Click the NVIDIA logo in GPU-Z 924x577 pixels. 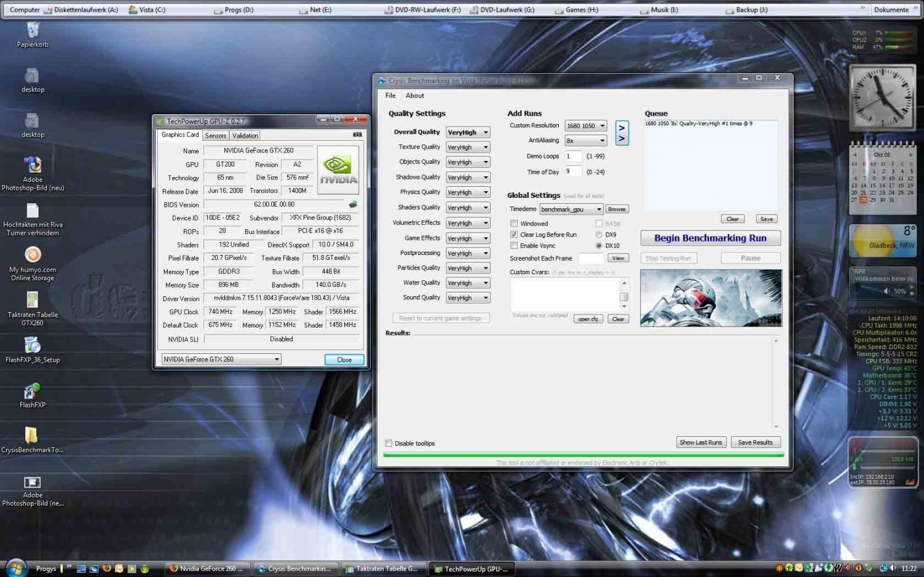point(338,170)
